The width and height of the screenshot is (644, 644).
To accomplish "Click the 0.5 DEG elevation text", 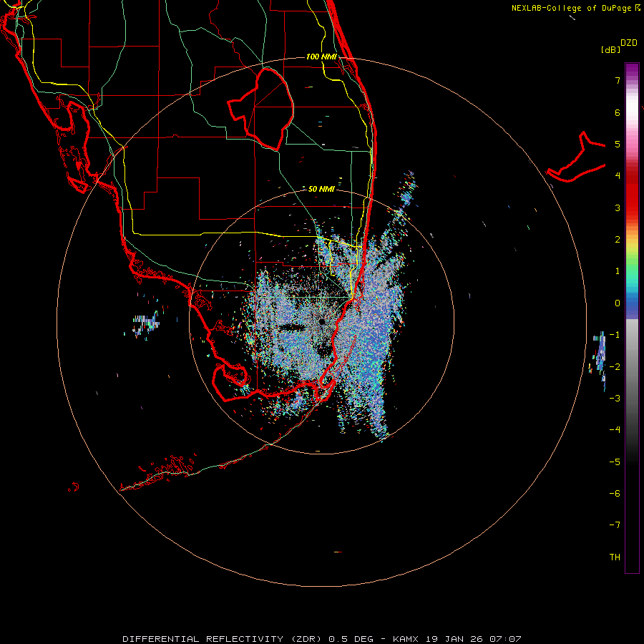I will (x=351, y=639).
